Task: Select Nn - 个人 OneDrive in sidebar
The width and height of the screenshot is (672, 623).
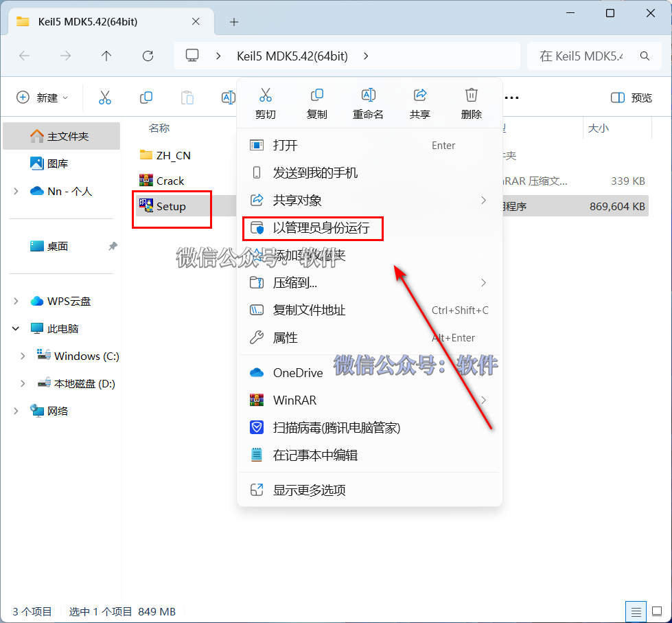Action: [61, 191]
